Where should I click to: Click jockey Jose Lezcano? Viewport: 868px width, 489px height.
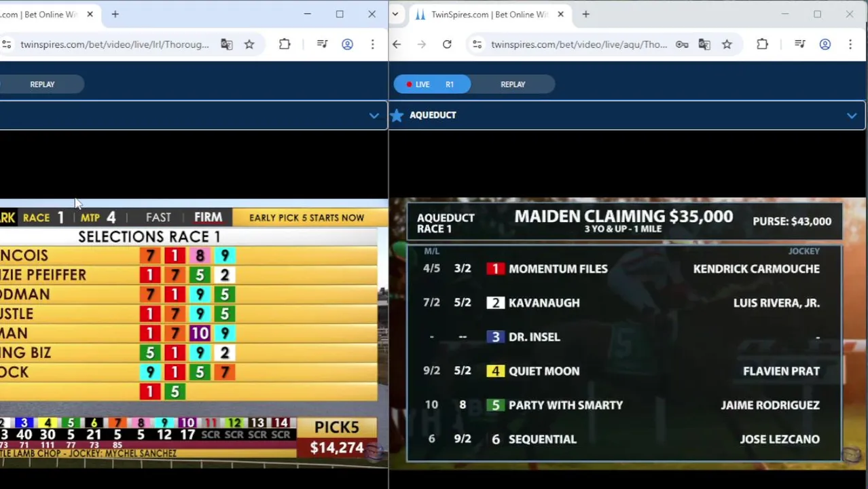(780, 439)
